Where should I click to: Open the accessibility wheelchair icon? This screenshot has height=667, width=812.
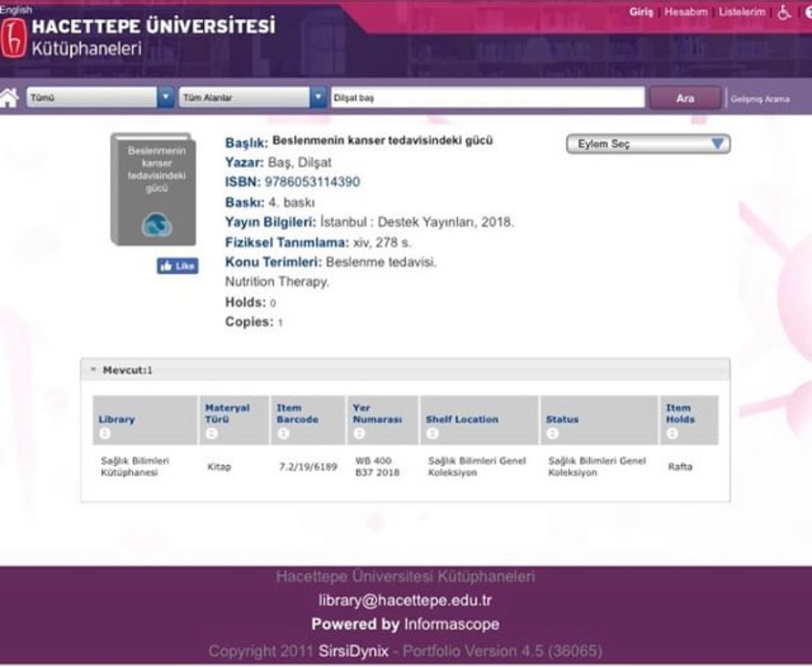784,12
